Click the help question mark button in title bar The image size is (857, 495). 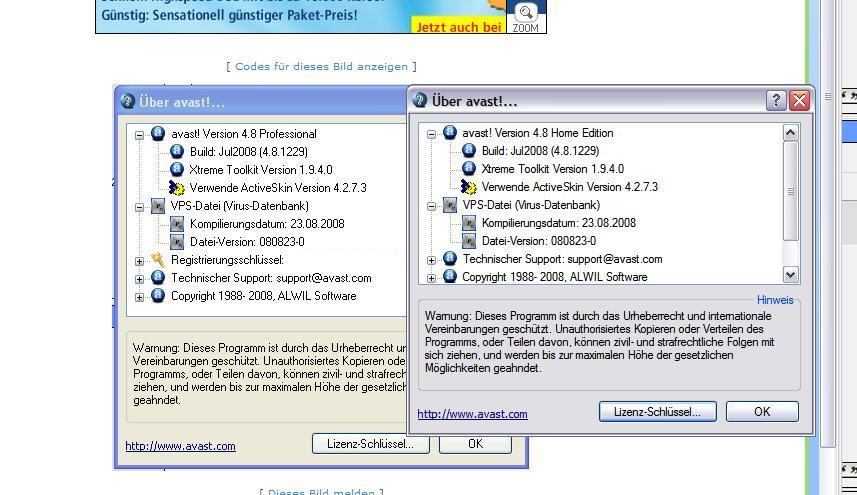click(x=776, y=101)
